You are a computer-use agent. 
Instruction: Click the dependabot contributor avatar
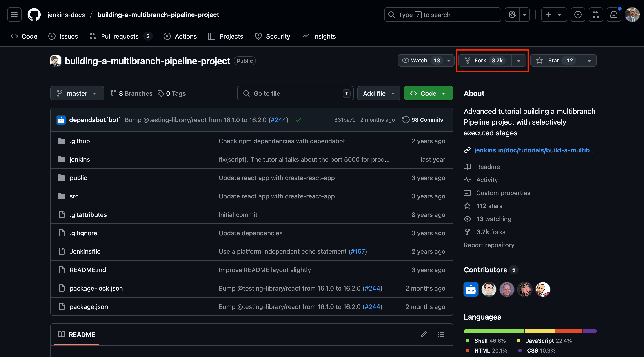(x=471, y=289)
